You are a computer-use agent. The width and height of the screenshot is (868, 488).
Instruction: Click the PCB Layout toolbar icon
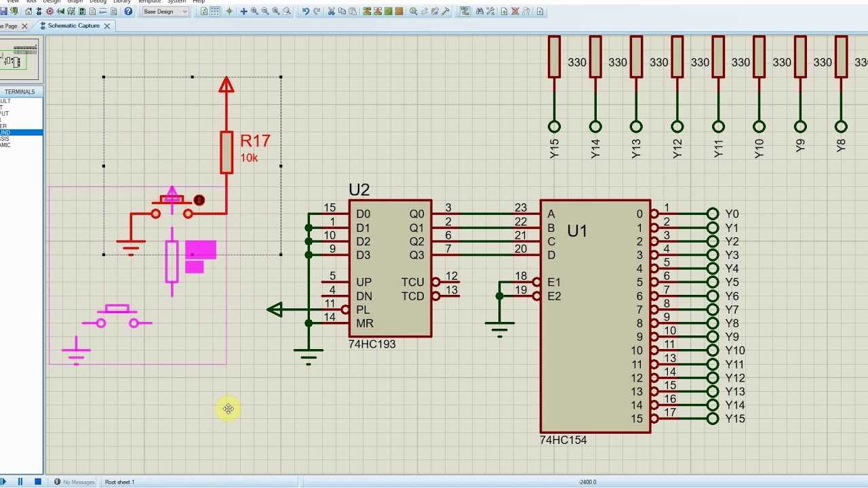coord(50,12)
